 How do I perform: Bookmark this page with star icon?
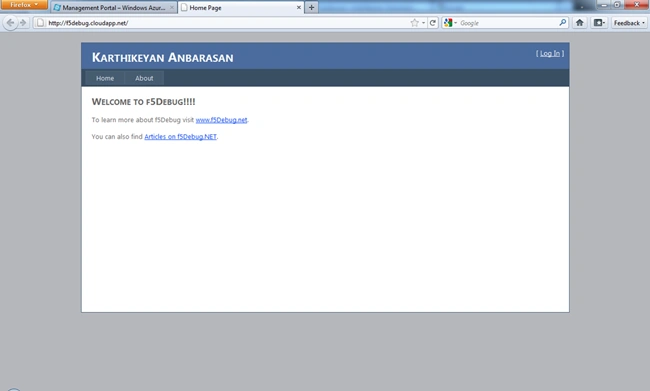point(414,23)
